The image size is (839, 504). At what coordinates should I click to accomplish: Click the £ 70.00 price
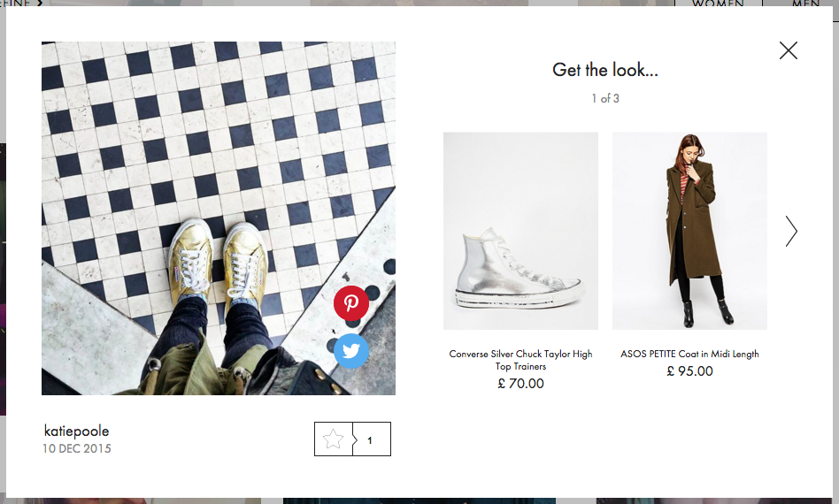click(x=520, y=383)
